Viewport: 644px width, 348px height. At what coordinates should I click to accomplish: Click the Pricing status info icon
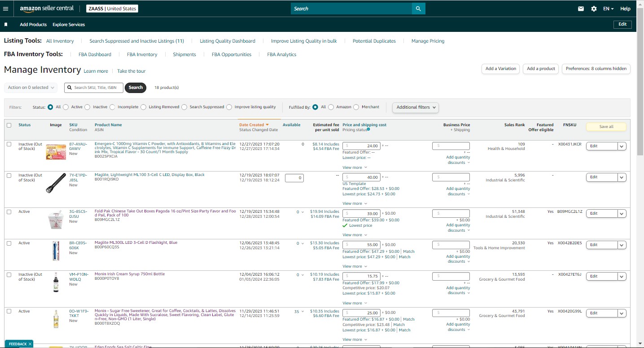click(368, 129)
